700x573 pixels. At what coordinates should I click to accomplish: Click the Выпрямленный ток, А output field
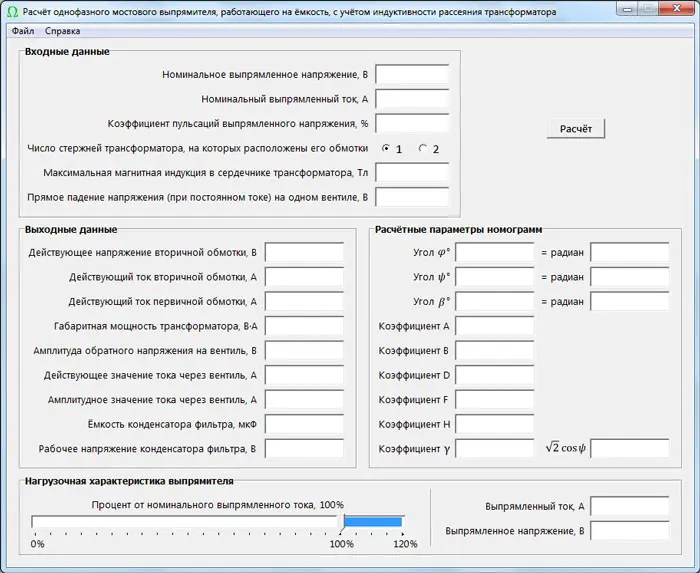click(630, 506)
